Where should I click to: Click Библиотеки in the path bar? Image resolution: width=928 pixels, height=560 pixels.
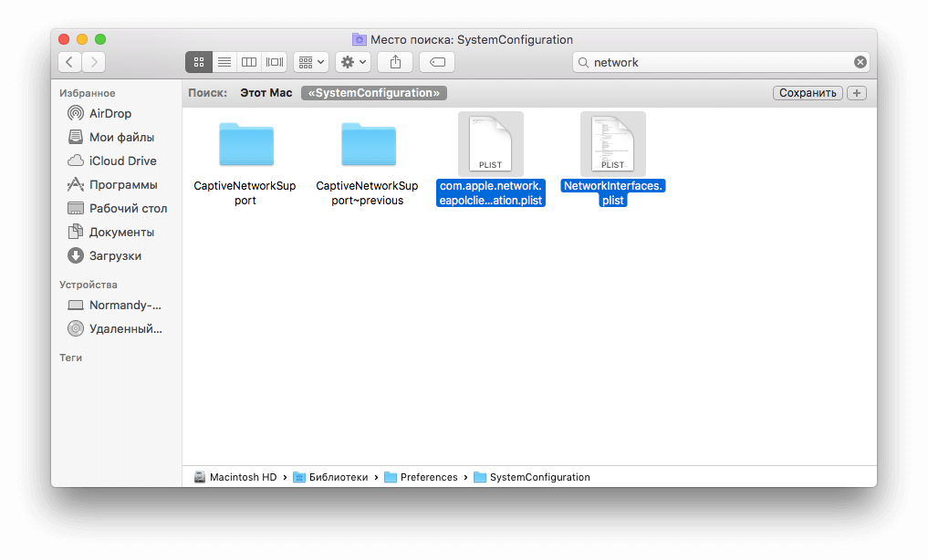coord(331,477)
